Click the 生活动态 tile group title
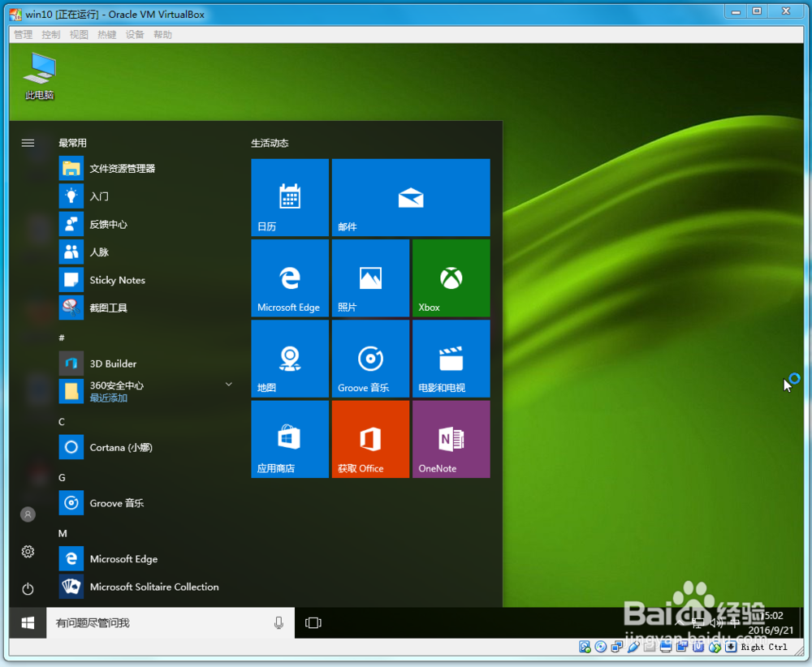The height and width of the screenshot is (667, 812). (x=270, y=144)
